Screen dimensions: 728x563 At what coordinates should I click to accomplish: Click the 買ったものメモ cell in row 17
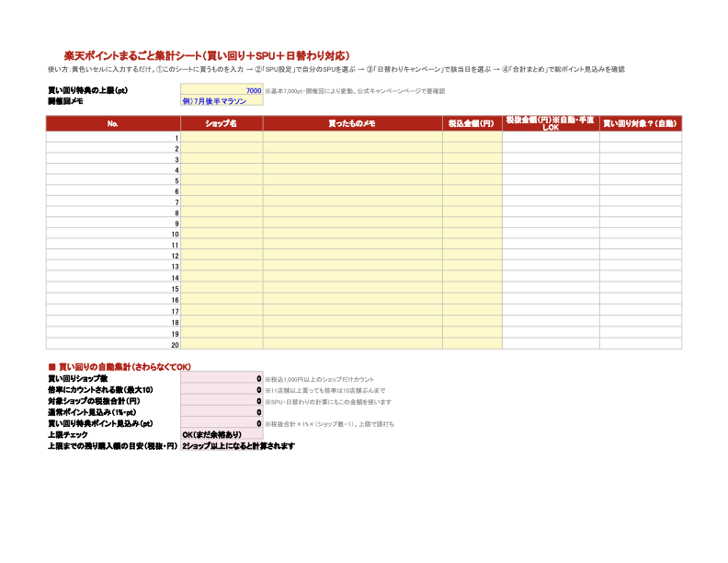pos(353,310)
